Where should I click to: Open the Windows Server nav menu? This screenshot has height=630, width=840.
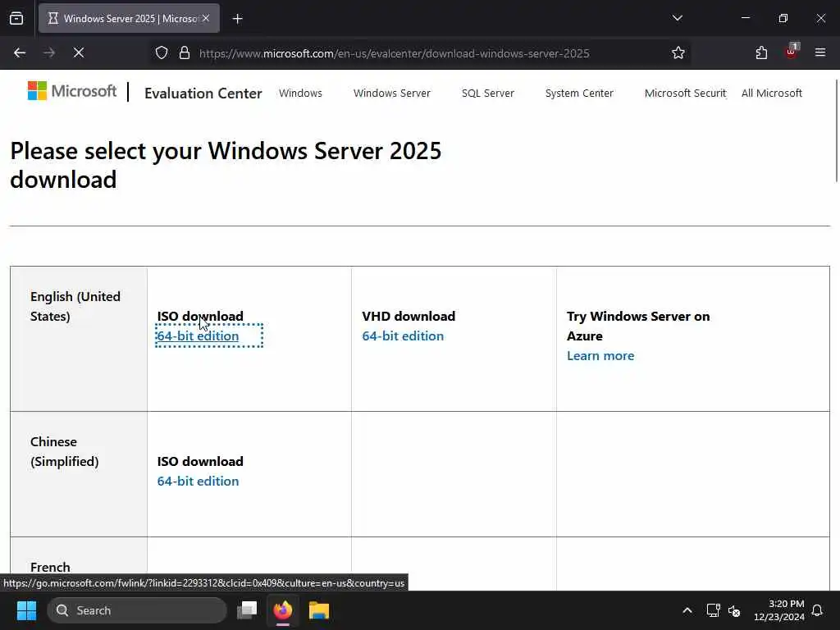pos(391,94)
